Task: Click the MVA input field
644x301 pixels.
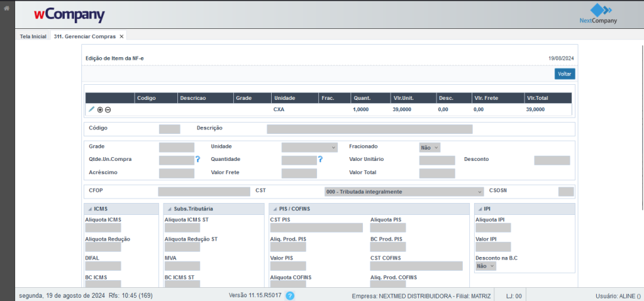Action: (x=182, y=266)
